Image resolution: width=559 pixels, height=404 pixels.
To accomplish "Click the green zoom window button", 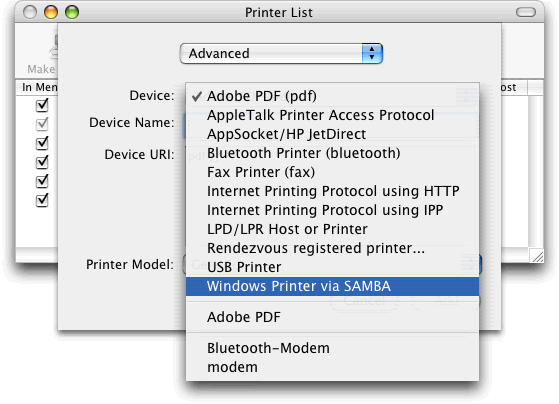I will tap(72, 12).
